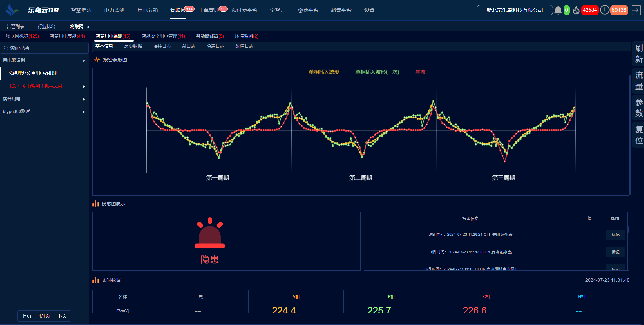Screen dimensions: 644x325
Task: Click the alarm info table scrollbar
Action: tap(628, 230)
